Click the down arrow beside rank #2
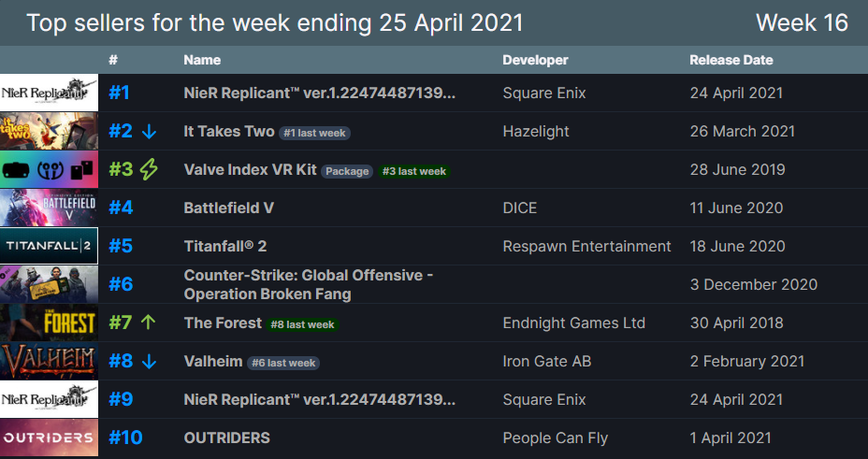The image size is (868, 459). tap(149, 132)
